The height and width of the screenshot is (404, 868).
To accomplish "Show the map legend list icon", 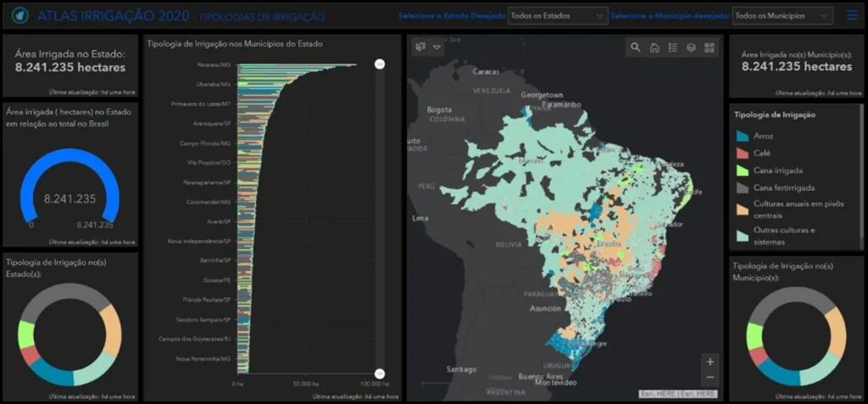I will tap(672, 47).
